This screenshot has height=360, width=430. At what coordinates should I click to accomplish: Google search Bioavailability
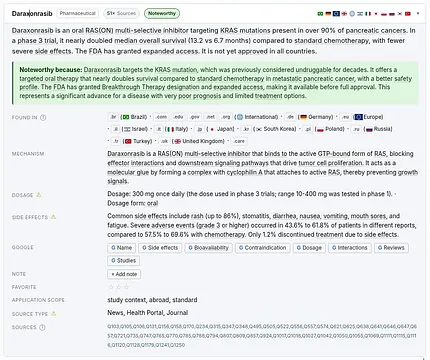(x=208, y=248)
